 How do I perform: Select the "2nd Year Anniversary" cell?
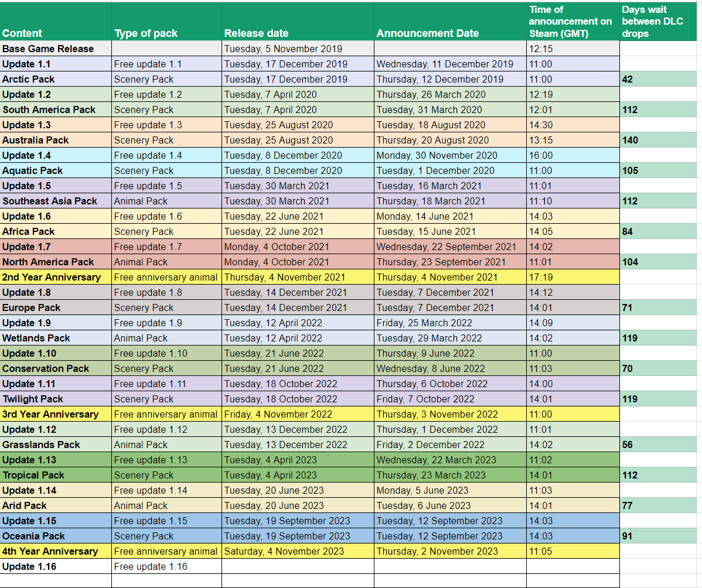point(56,277)
